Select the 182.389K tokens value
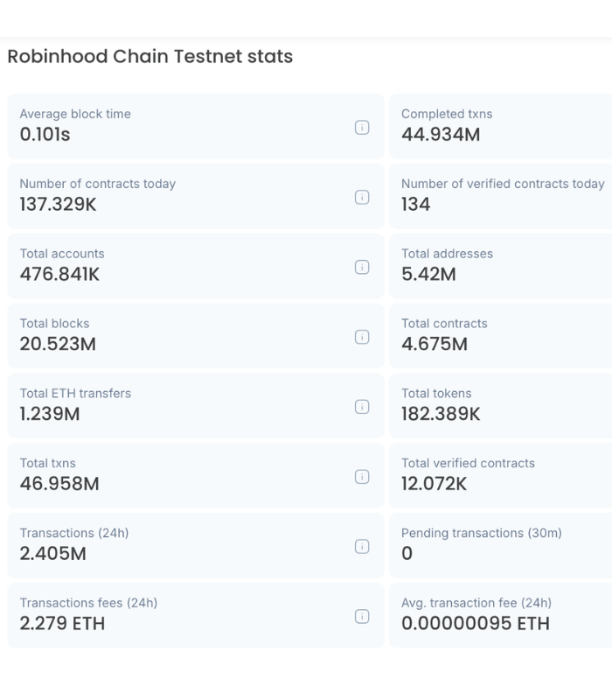 click(x=441, y=414)
